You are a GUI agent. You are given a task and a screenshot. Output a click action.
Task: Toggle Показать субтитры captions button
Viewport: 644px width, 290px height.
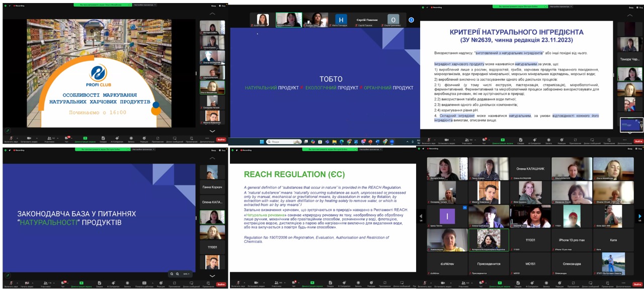click(x=144, y=284)
